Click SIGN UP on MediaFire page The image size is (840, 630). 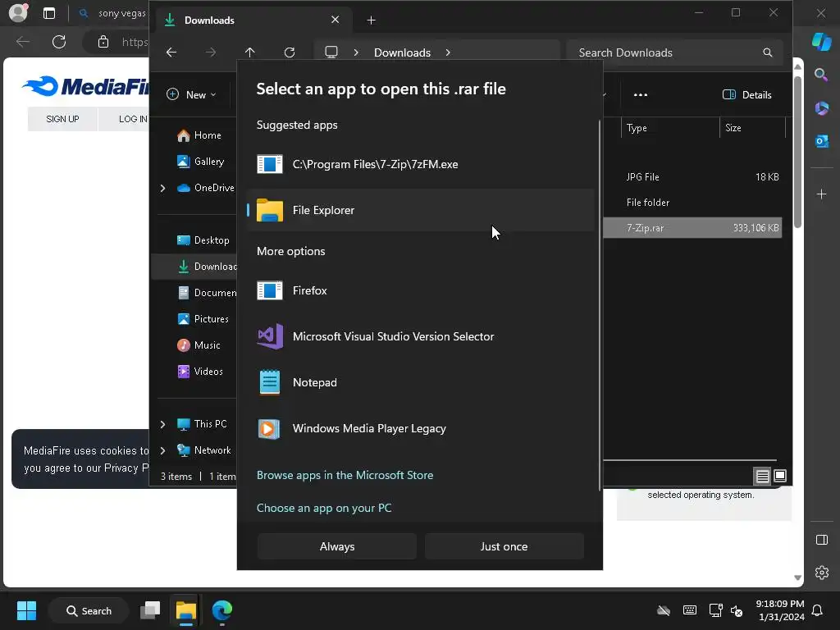point(62,119)
